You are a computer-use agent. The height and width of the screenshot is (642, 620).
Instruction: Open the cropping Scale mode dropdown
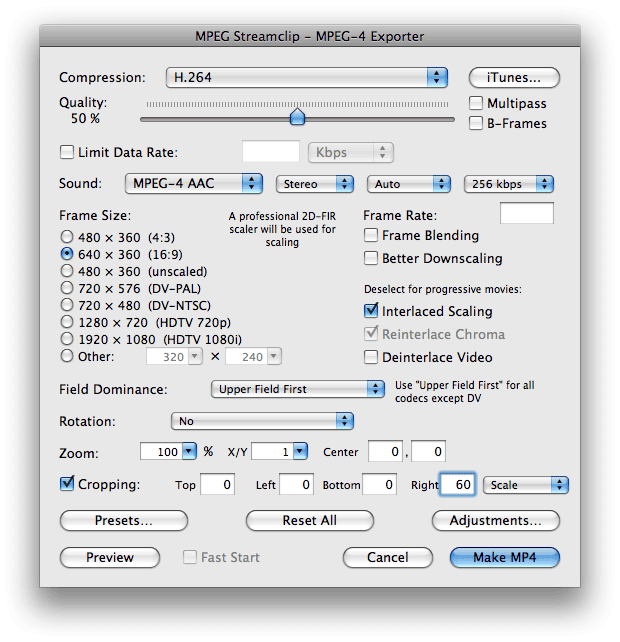point(526,485)
